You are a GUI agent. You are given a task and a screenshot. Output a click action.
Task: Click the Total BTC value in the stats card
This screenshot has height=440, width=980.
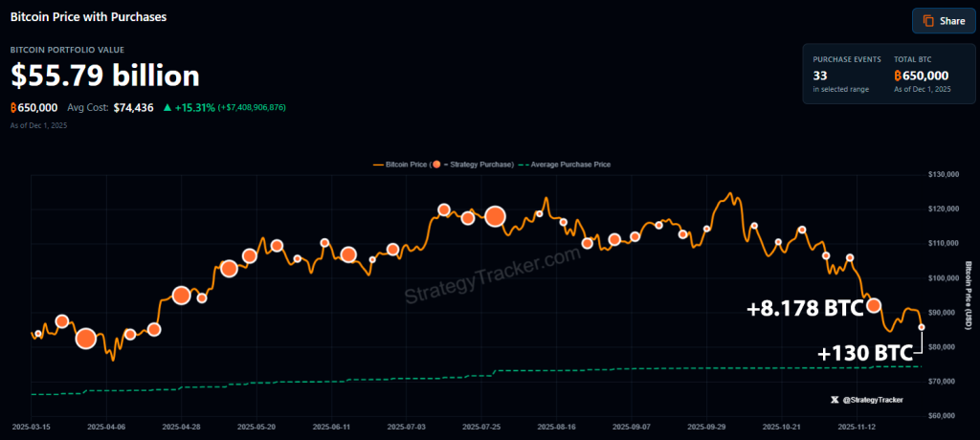[921, 75]
